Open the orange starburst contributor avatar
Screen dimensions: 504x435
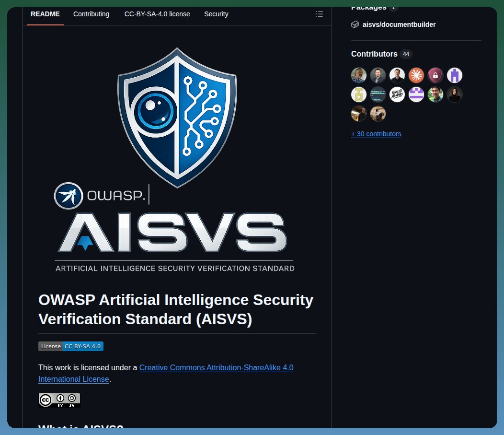coord(416,75)
